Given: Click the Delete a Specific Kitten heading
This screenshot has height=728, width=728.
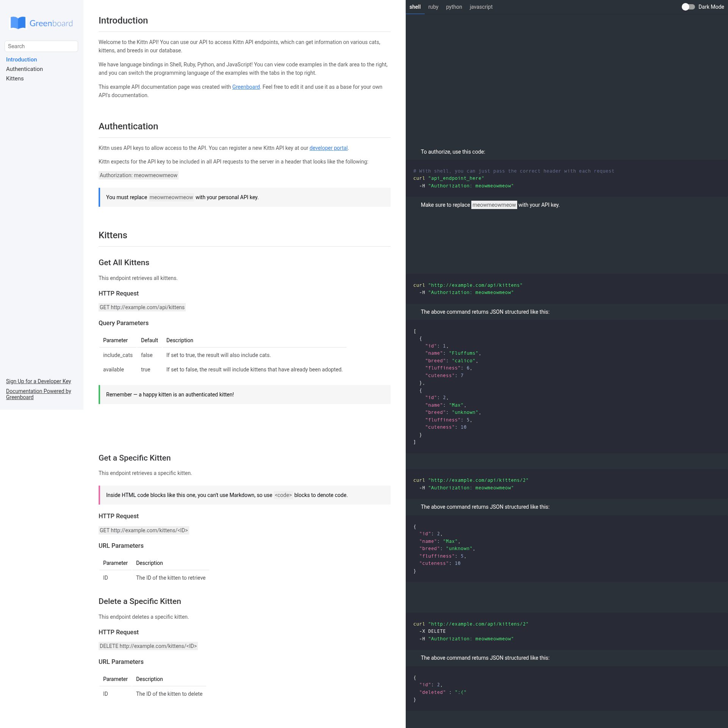Looking at the screenshot, I should coord(140,601).
